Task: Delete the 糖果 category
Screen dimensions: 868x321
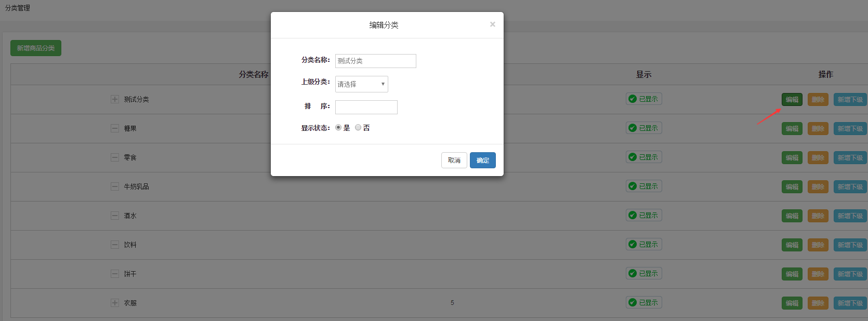Action: (x=818, y=128)
